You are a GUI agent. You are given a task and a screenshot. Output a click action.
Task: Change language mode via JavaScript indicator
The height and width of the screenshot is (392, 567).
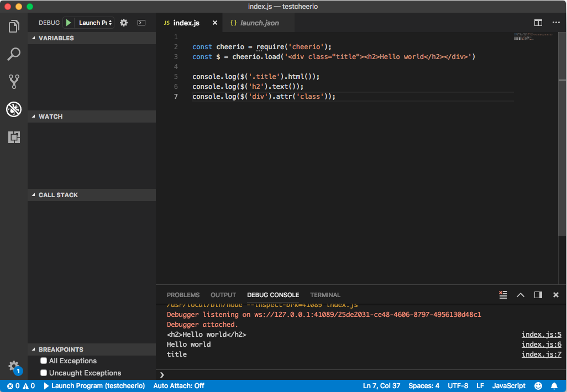click(x=509, y=386)
